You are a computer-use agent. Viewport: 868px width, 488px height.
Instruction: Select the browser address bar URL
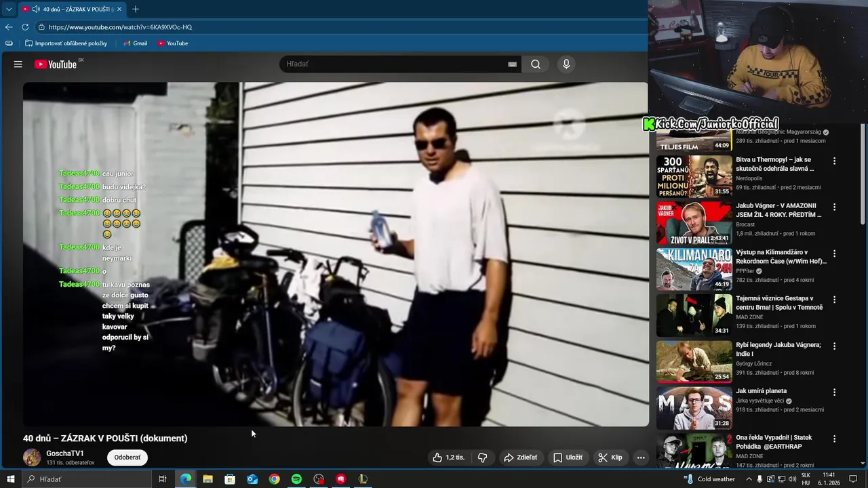pos(120,27)
